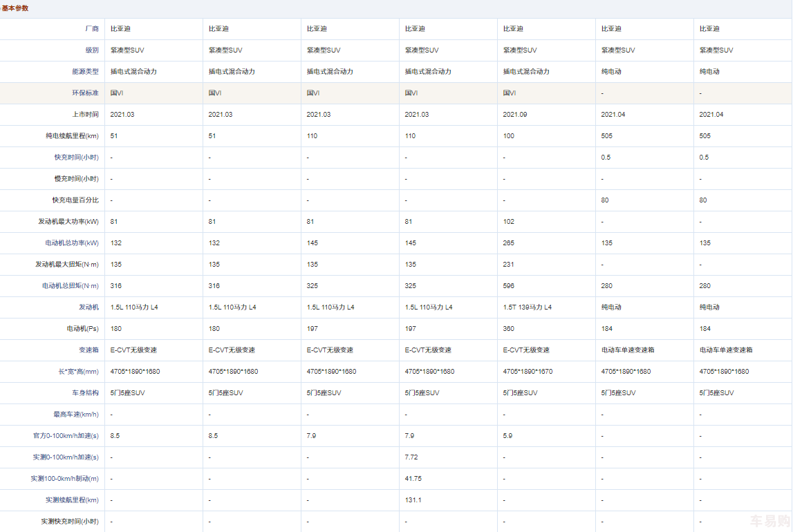793x532 pixels.
Task: Click the 长*宽*高(mm) parameter link
Action: (x=78, y=371)
